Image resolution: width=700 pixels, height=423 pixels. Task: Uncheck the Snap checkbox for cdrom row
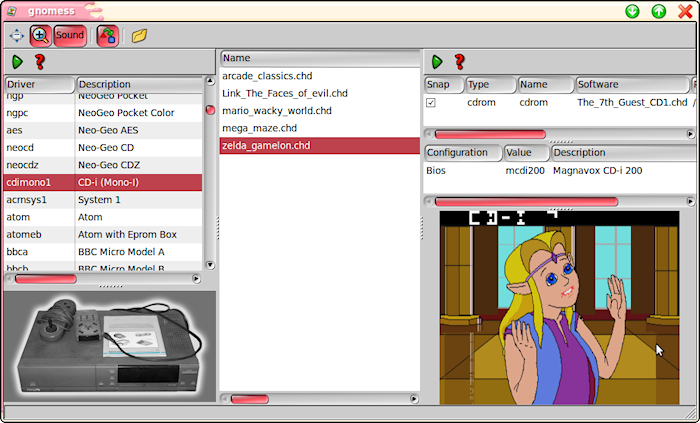click(x=431, y=103)
